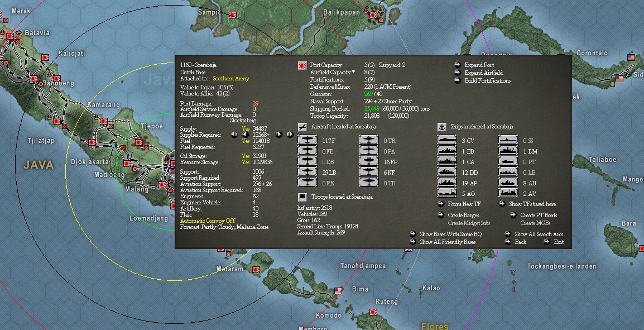This screenshot has width=644, height=330.
Task: Click Form New TF
Action: tap(464, 204)
